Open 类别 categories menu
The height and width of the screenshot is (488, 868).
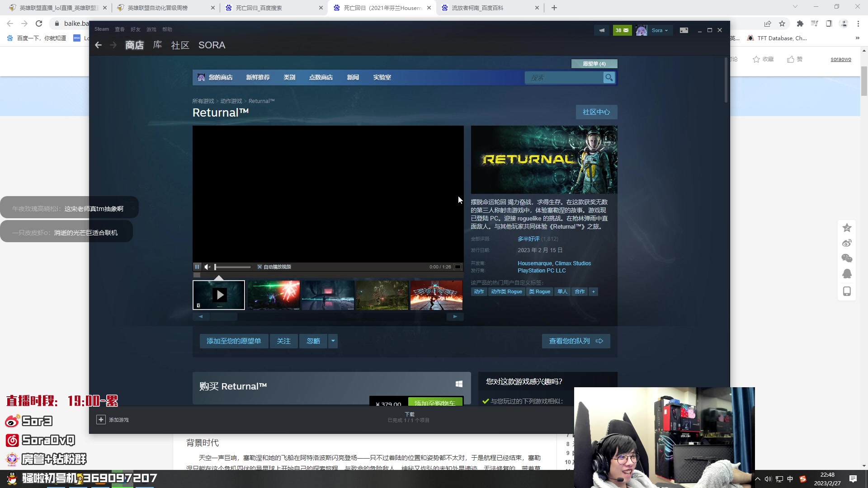tap(289, 78)
